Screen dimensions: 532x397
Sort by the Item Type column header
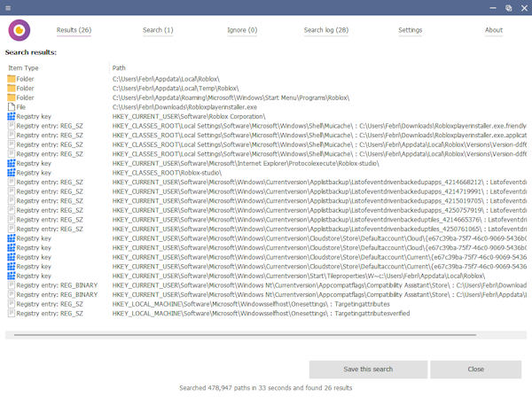tap(23, 68)
